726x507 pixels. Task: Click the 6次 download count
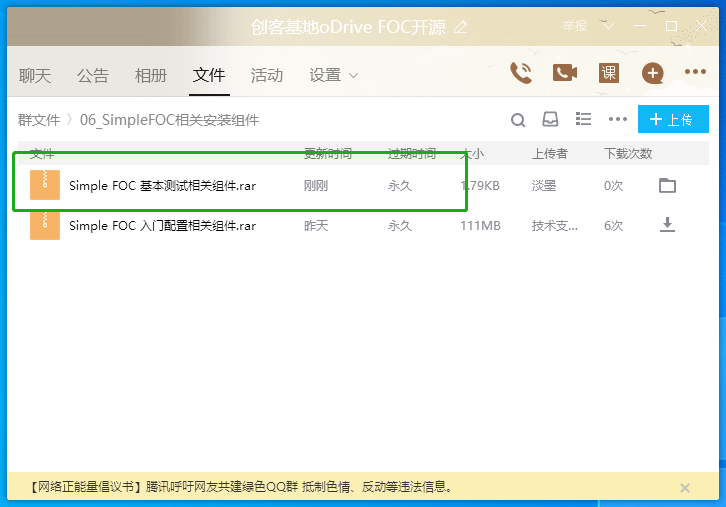(613, 226)
